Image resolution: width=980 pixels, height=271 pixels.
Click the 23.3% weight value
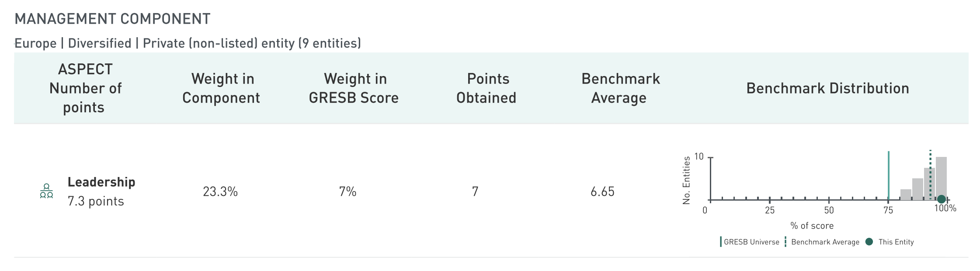(x=220, y=191)
